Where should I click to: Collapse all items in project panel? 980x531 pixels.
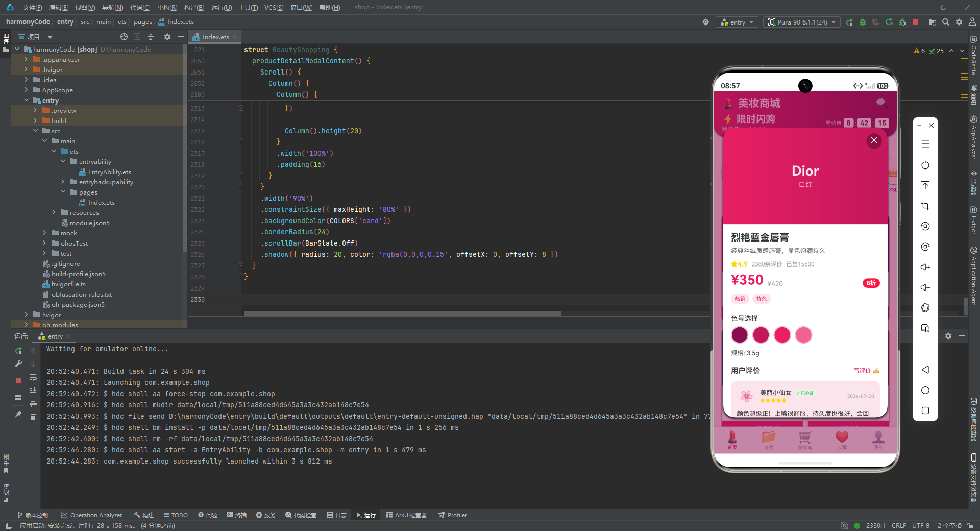pos(151,37)
